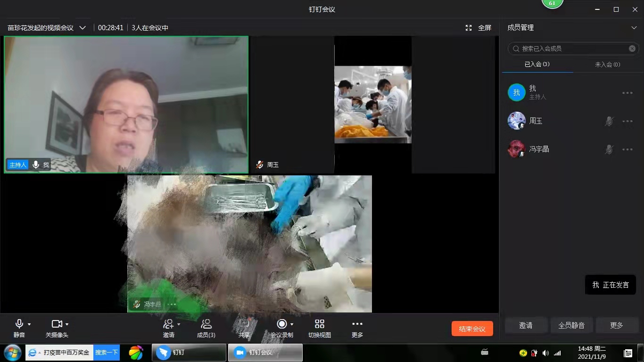The height and width of the screenshot is (362, 644).
Task: Toggle 冯宇晶's muted microphone in member list
Action: pos(609,149)
